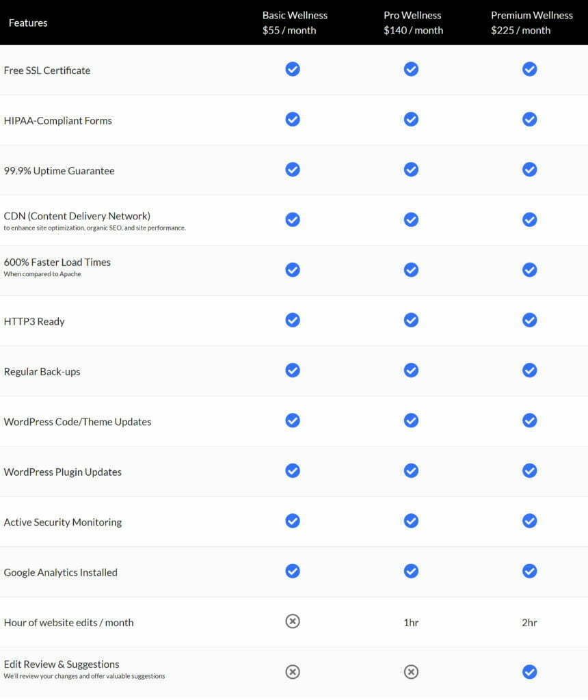The image size is (588, 700).
Task: Click Premium Wellness checkmark for Edit Review & Suggestions
Action: pyautogui.click(x=529, y=672)
